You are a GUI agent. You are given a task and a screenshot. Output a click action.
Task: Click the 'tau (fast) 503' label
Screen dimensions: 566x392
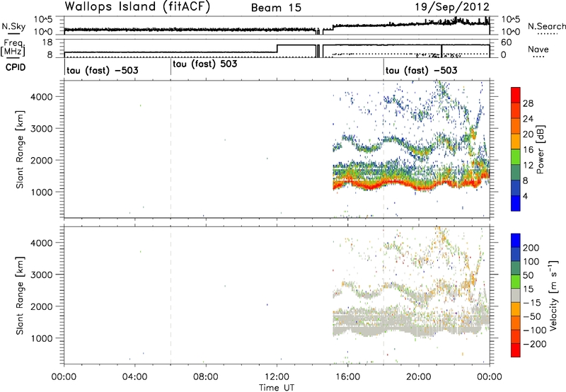205,64
